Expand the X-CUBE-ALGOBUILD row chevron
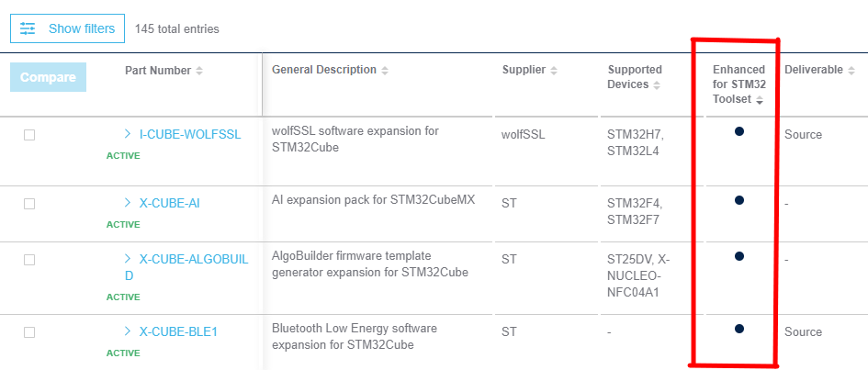This screenshot has width=868, height=370. coord(128,258)
